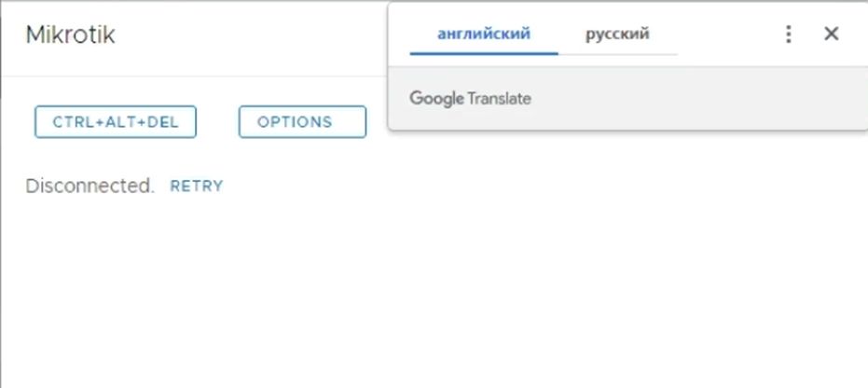Click the Mikrotik console title
Viewport: 868px width, 388px height.
point(70,35)
